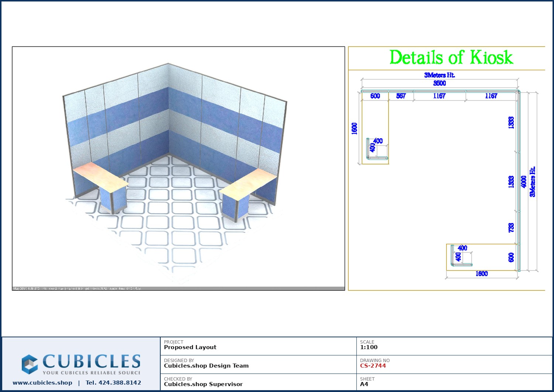
Task: Select the 'Cubicles.shop Supervisor' checker name
Action: click(x=204, y=384)
